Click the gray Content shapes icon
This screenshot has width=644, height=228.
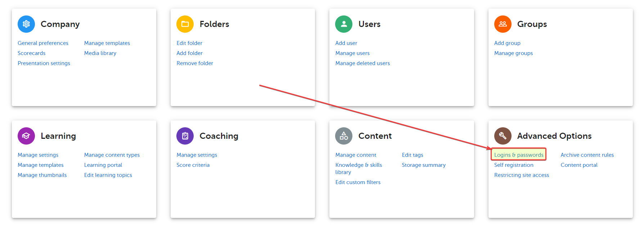(344, 136)
